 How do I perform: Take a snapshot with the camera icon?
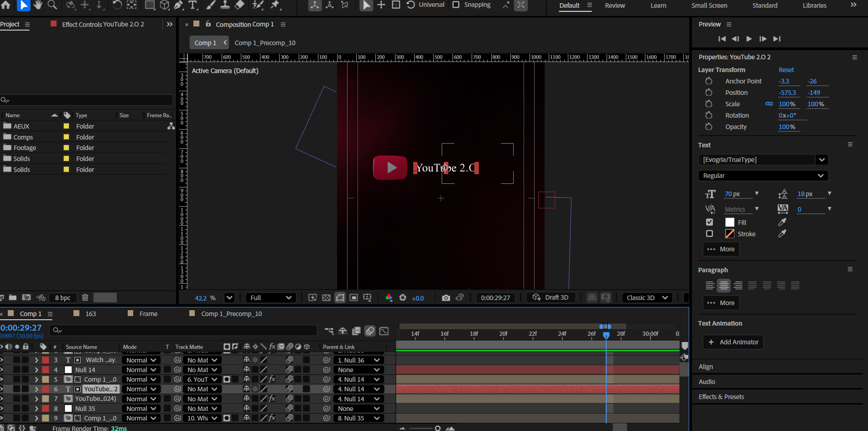click(446, 298)
